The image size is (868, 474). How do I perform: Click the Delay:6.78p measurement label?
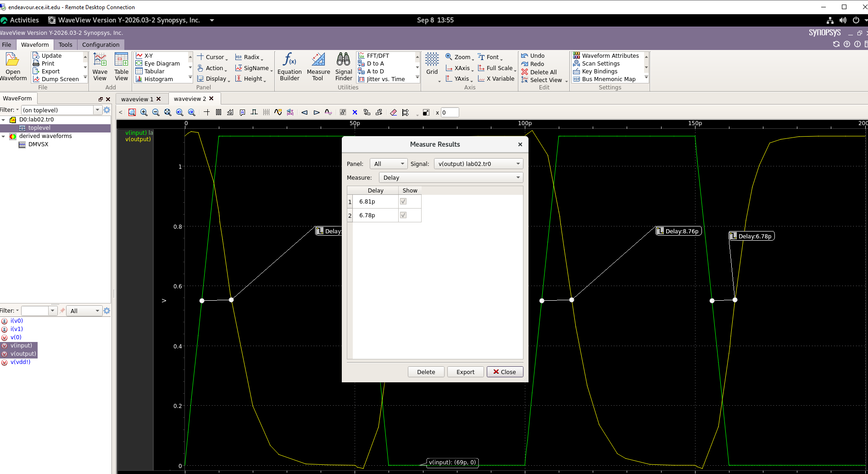tap(751, 236)
